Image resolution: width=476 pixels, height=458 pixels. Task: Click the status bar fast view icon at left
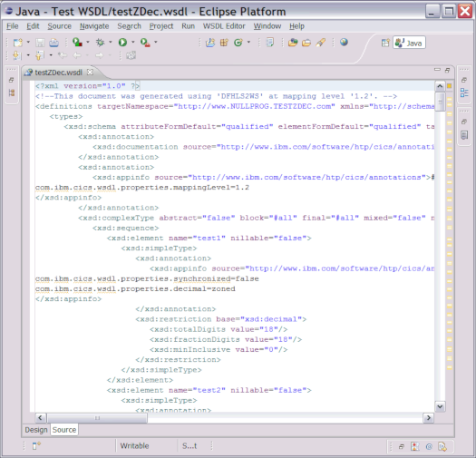pyautogui.click(x=37, y=446)
